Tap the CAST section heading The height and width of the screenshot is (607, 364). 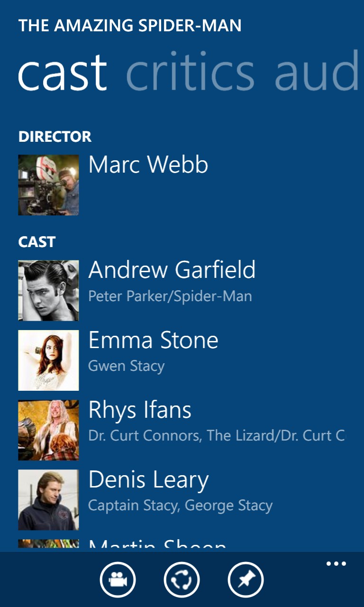(x=36, y=242)
